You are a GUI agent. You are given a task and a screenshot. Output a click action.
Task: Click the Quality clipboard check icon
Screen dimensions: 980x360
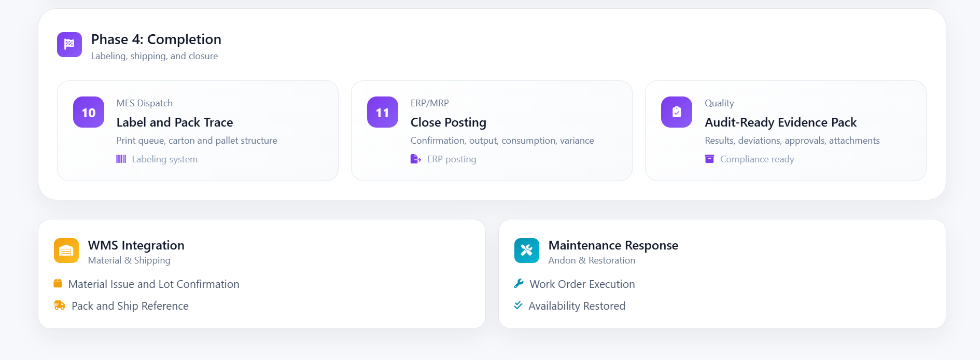[677, 112]
